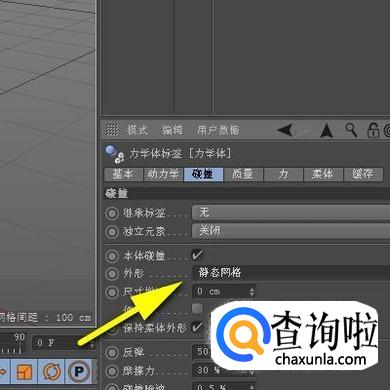The height and width of the screenshot is (390, 390).
Task: Click the orange rotation key icon
Action: point(51,371)
